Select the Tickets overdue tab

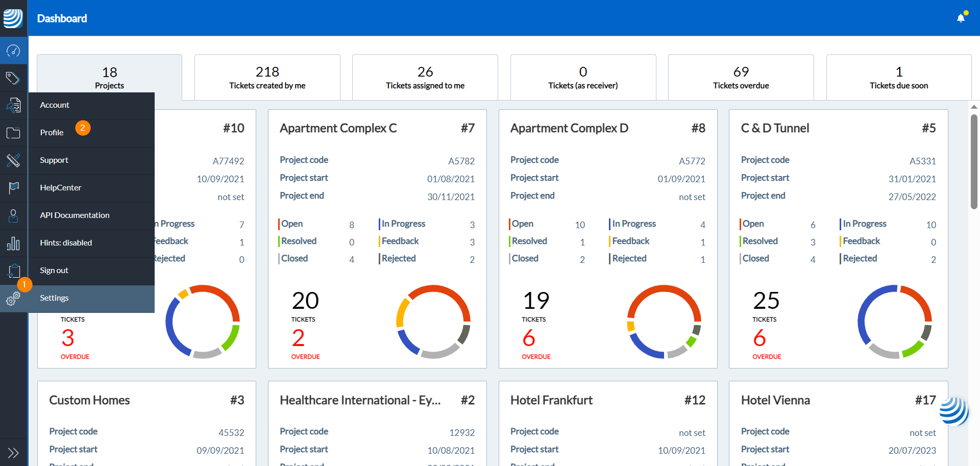pyautogui.click(x=741, y=77)
